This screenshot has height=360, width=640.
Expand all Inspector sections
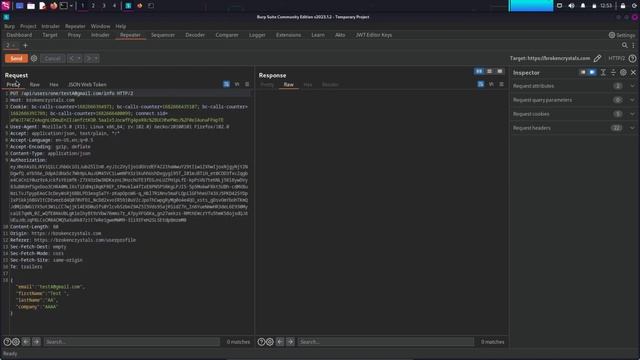point(603,72)
